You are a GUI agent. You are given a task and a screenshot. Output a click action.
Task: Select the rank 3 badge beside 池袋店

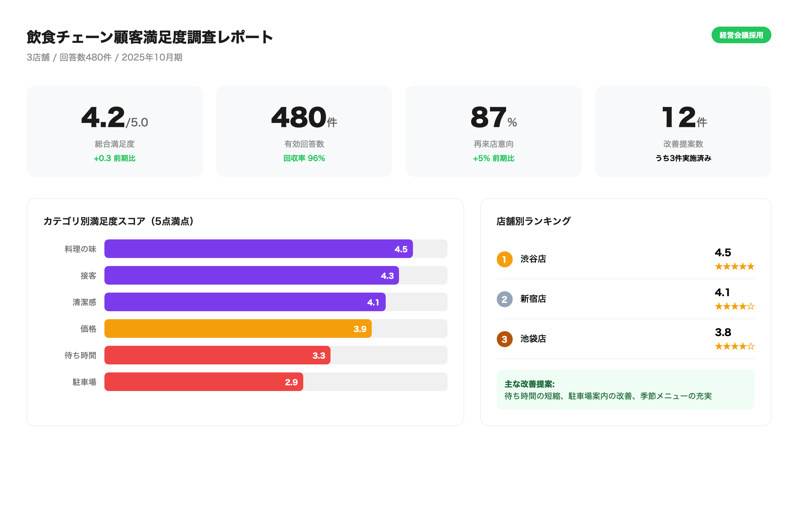[x=504, y=339]
